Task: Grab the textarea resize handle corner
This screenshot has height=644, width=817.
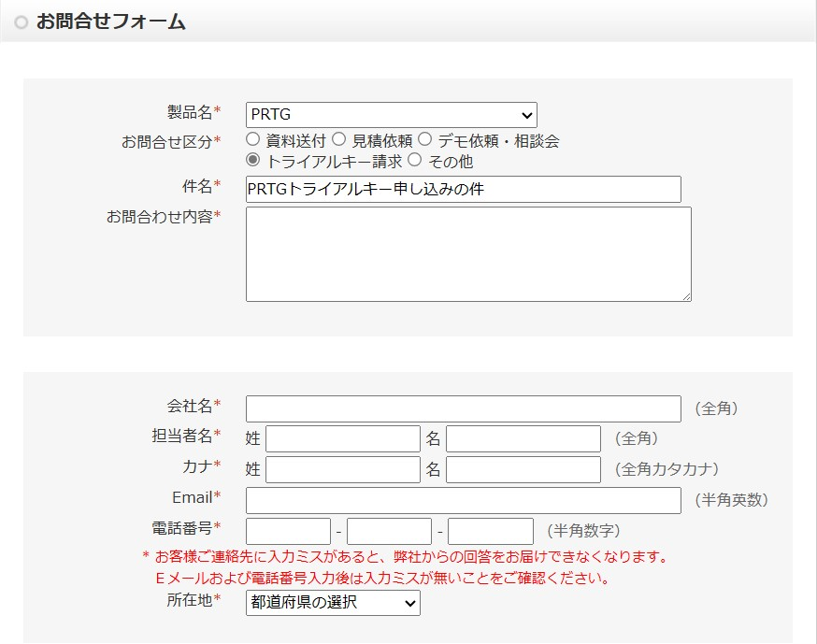Action: click(x=686, y=296)
